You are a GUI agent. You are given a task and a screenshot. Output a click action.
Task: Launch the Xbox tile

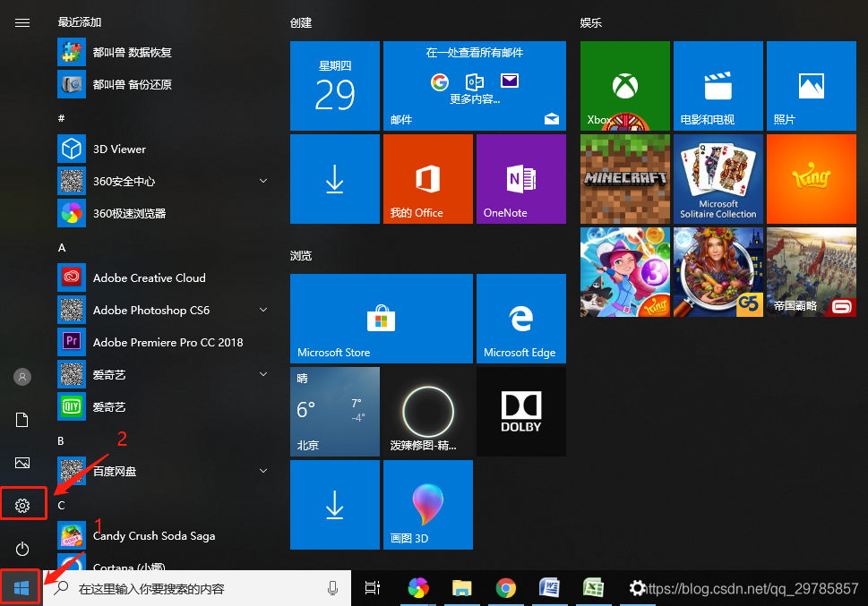click(x=624, y=85)
